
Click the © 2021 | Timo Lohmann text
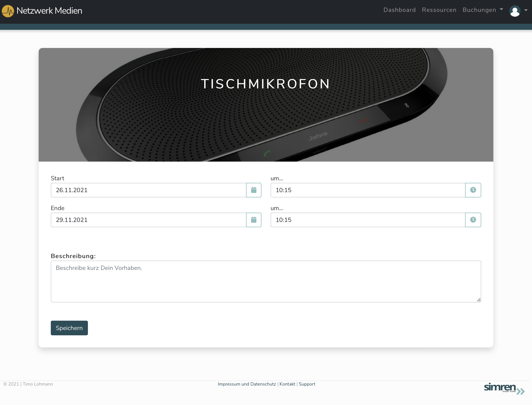click(28, 384)
